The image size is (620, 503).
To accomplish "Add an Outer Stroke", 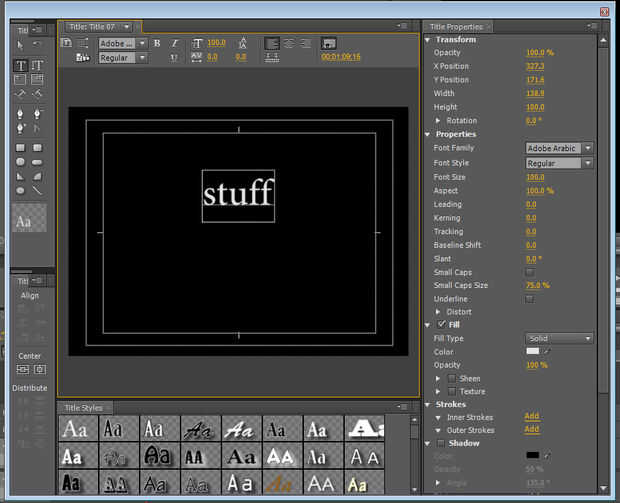I will point(531,430).
